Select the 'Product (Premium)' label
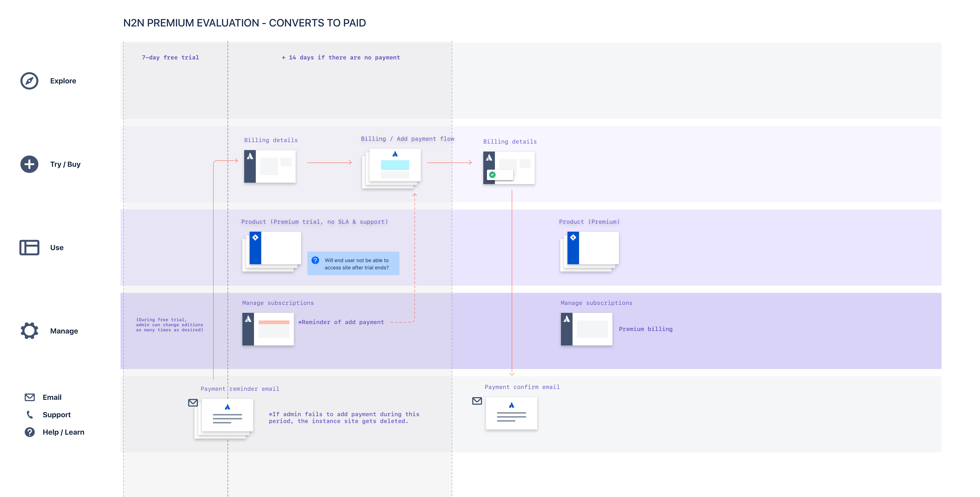 pyautogui.click(x=589, y=221)
